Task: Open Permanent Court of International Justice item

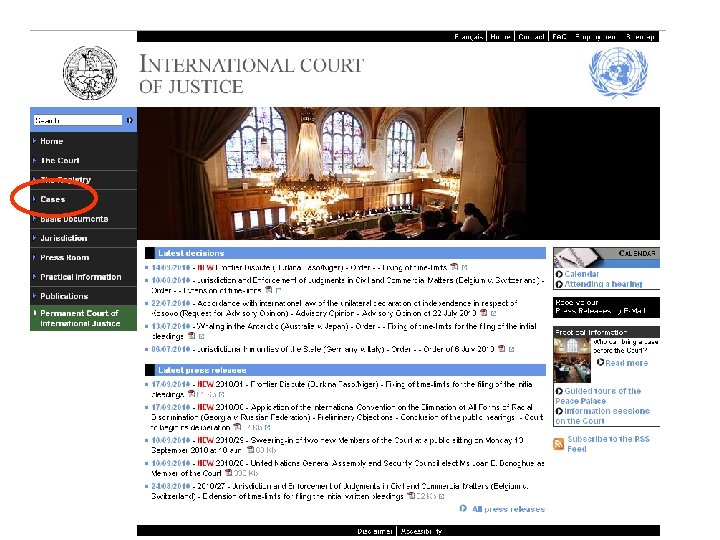Action: pos(83,318)
